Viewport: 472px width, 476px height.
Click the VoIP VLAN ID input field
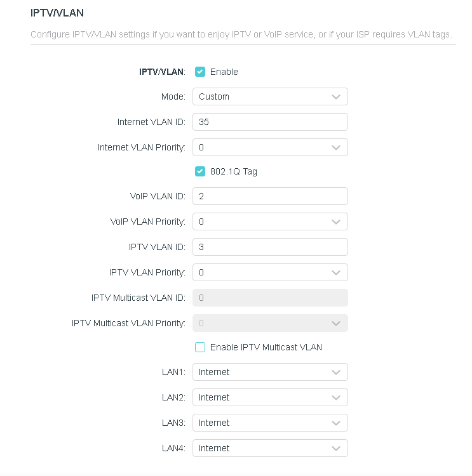click(270, 197)
